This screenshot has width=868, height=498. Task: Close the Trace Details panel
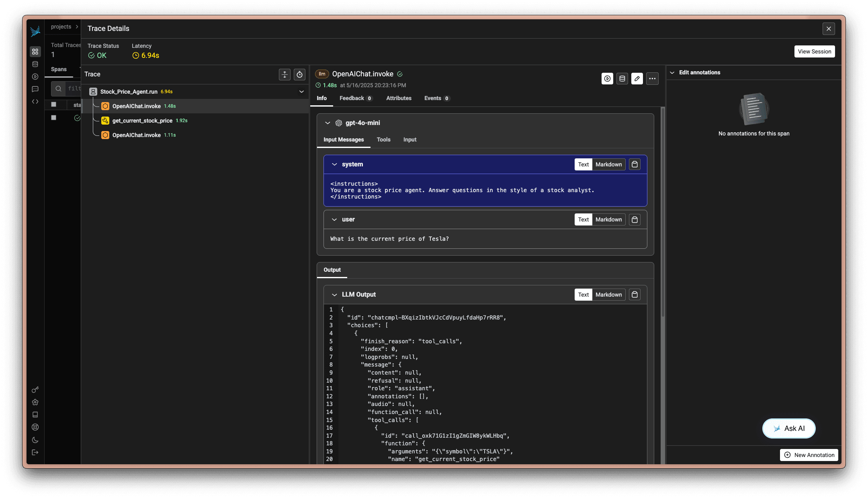pyautogui.click(x=829, y=29)
